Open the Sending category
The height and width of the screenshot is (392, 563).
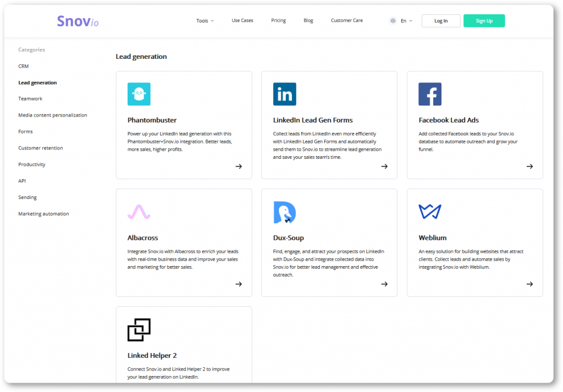click(x=27, y=197)
